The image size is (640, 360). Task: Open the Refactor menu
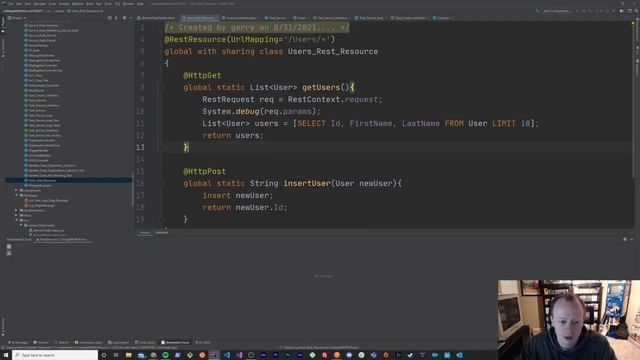point(78,4)
